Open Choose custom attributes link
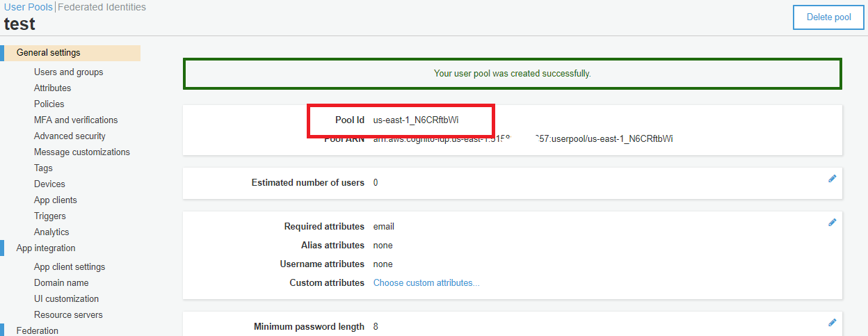 426,283
